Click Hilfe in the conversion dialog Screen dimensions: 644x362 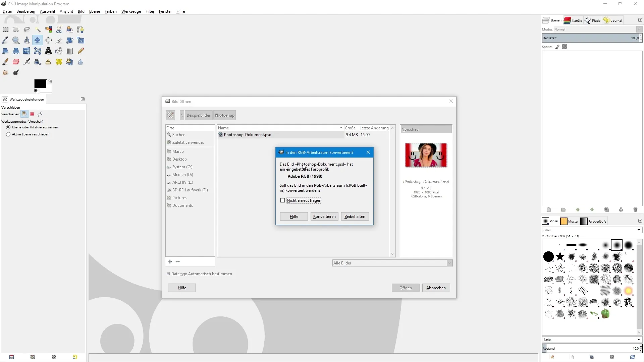tap(294, 217)
